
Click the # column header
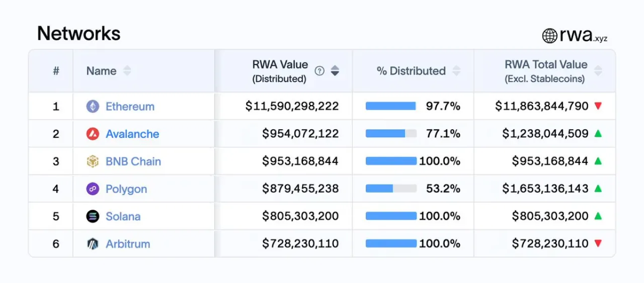coord(56,71)
